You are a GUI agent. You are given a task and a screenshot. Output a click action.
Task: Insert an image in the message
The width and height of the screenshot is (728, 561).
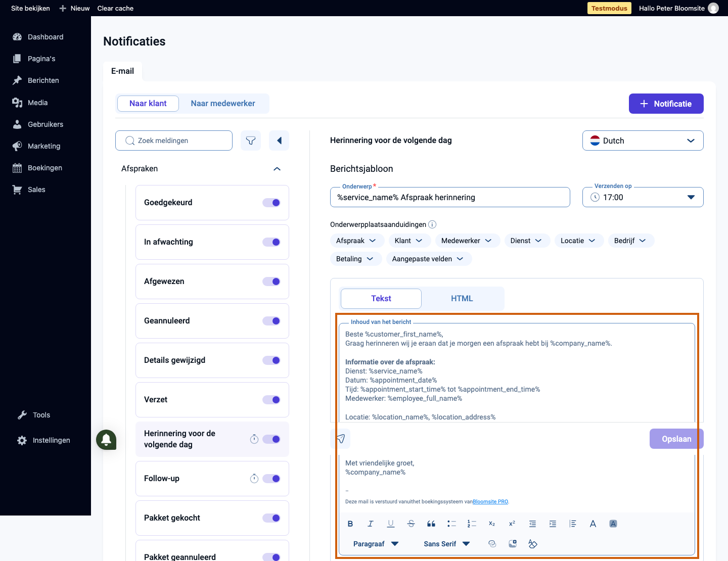tap(512, 544)
